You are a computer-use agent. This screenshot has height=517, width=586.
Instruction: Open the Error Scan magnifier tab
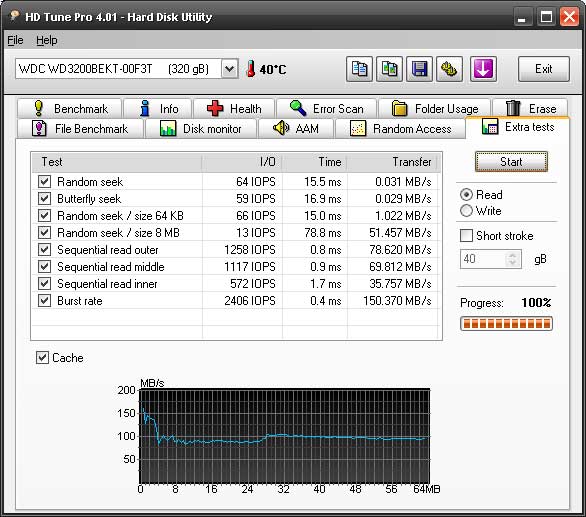[327, 108]
